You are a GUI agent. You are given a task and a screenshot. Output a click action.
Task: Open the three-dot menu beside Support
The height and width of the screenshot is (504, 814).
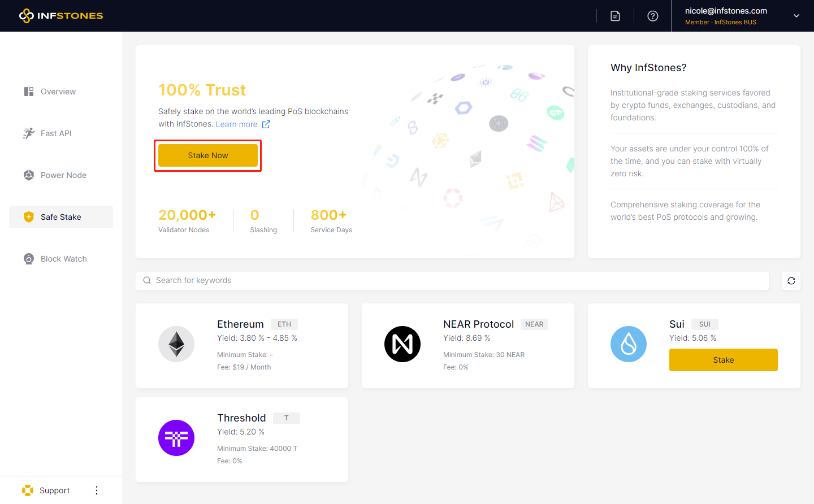pos(97,490)
